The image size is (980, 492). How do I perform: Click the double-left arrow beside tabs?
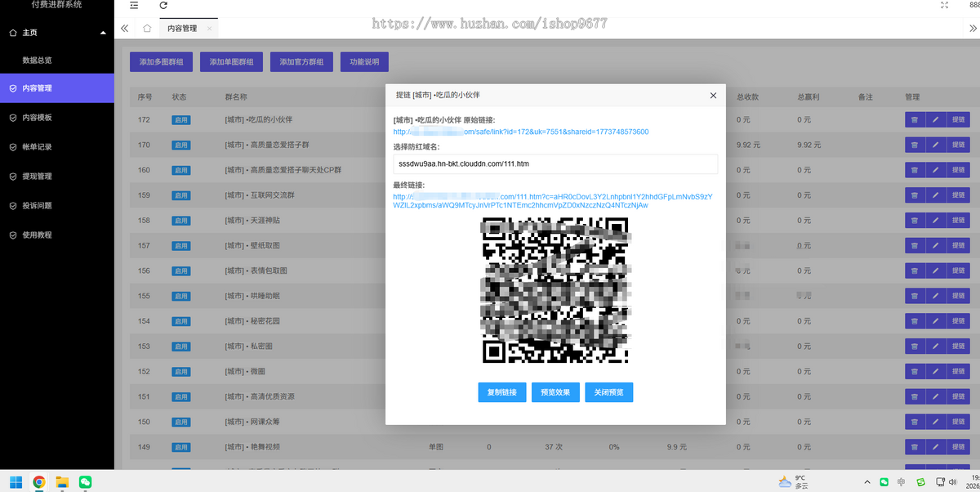[x=125, y=28]
